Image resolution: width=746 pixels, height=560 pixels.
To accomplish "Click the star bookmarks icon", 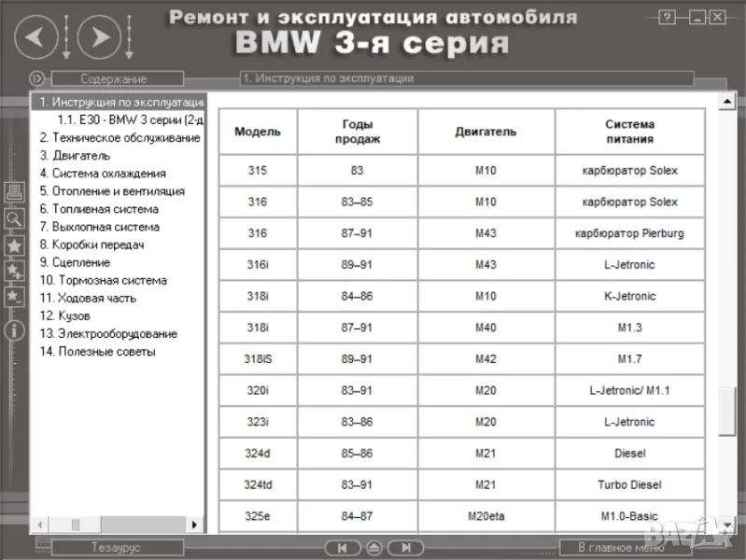I will coord(14,245).
